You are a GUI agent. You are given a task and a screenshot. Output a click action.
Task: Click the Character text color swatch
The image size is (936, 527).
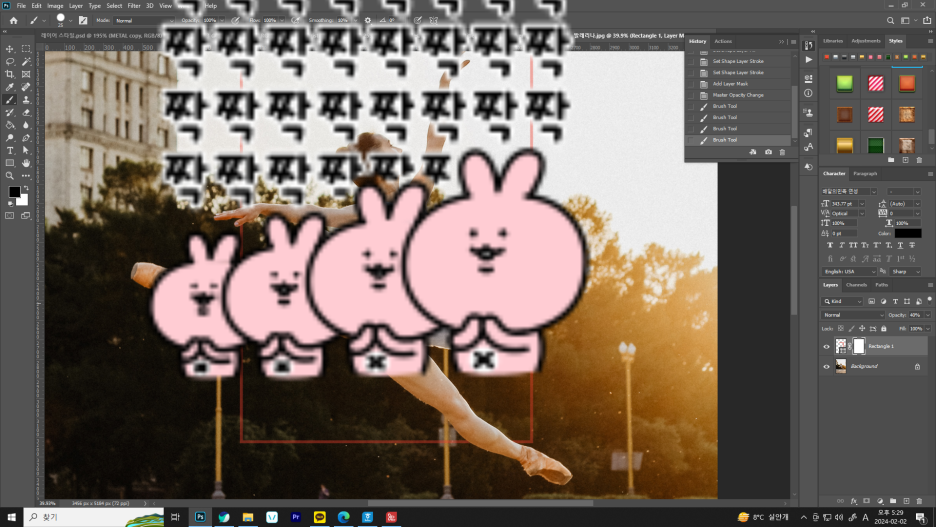click(907, 233)
